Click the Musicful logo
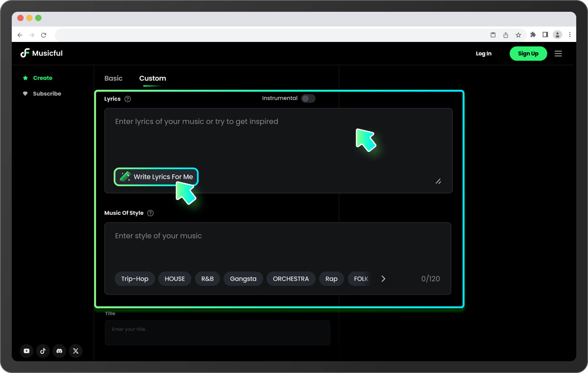Image resolution: width=588 pixels, height=373 pixels. [42, 53]
